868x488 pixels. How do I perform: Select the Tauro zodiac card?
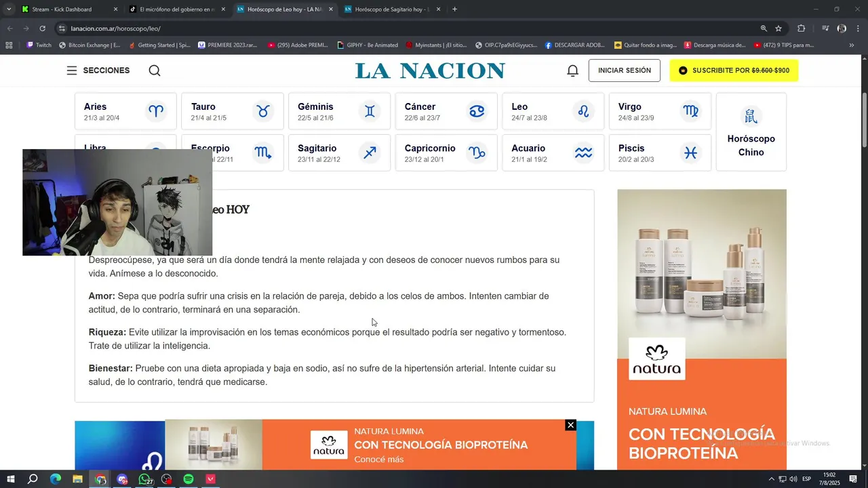tap(233, 111)
